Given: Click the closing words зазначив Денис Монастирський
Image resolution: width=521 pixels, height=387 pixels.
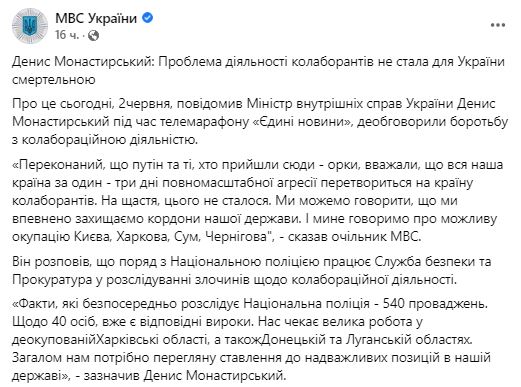Looking at the screenshot, I should 185,376.
